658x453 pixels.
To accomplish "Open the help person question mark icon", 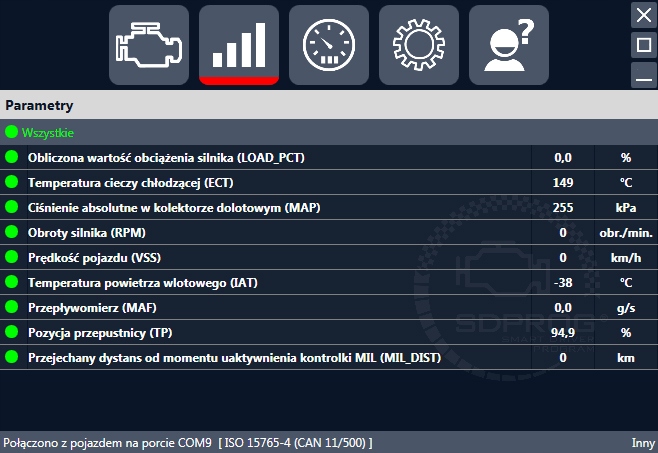I will click(509, 45).
